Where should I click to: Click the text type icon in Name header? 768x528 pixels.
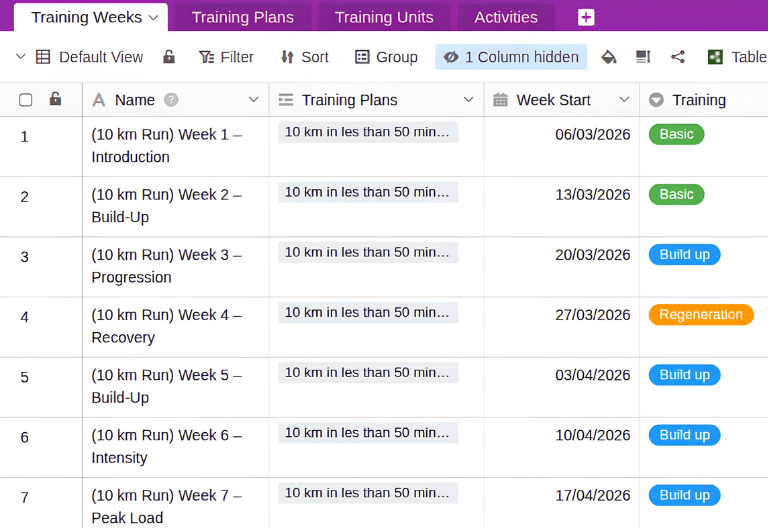(x=99, y=100)
